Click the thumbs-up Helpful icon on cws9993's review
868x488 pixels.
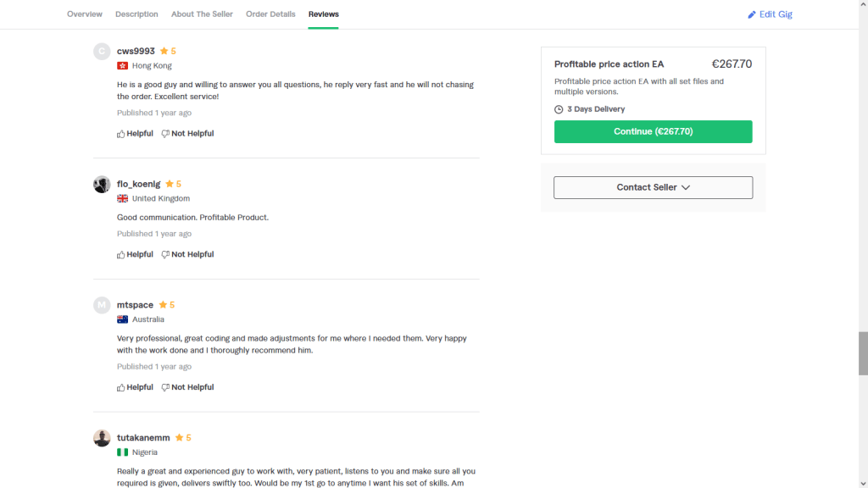coord(121,134)
